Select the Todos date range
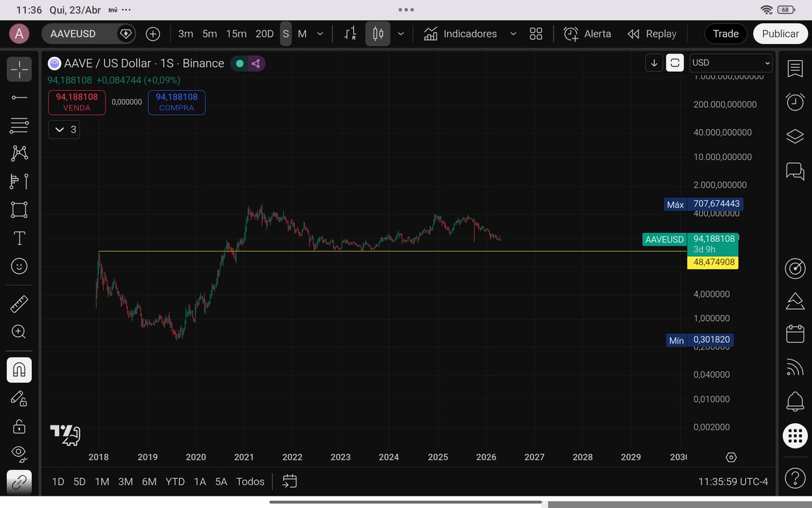Viewport: 812px width, 508px height. pos(250,482)
